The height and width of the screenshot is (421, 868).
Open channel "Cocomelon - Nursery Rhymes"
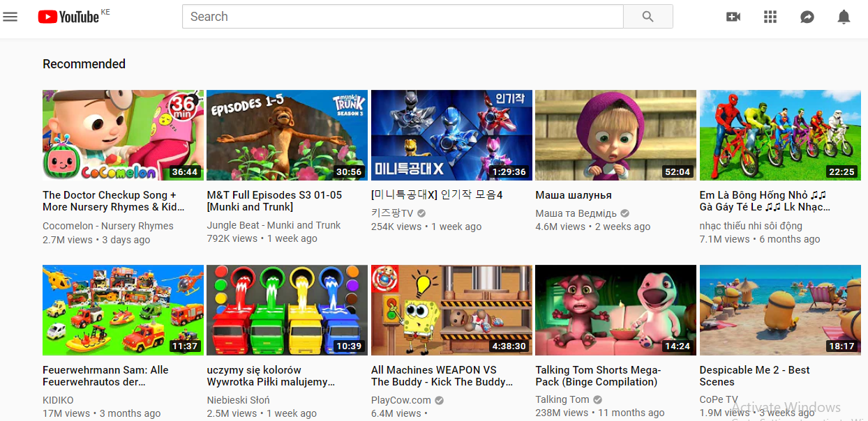[108, 226]
